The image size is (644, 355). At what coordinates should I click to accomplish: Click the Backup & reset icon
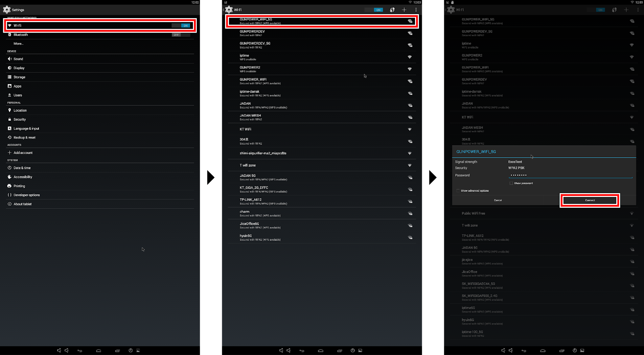[10, 137]
